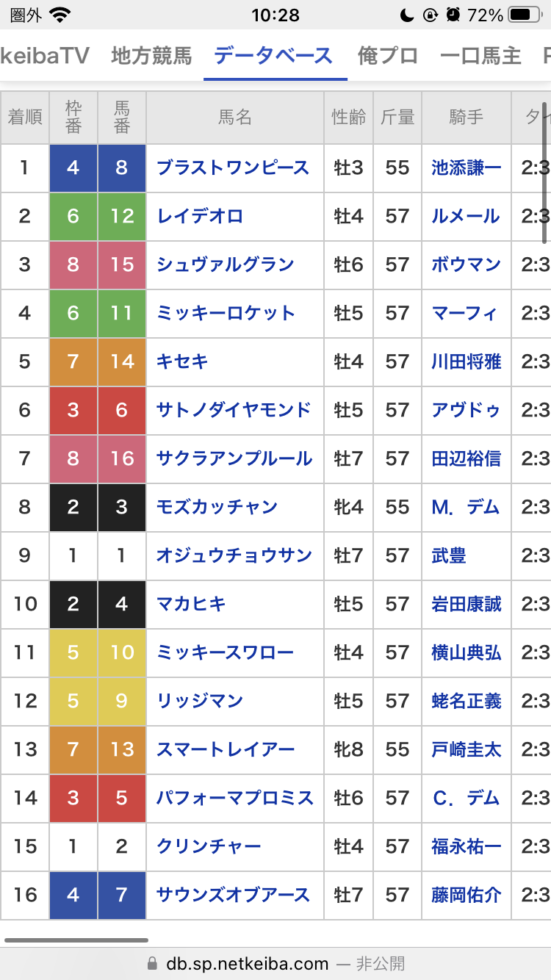551x980 pixels.
Task: Open jockey 池添謙一 page
Action: tap(467, 168)
